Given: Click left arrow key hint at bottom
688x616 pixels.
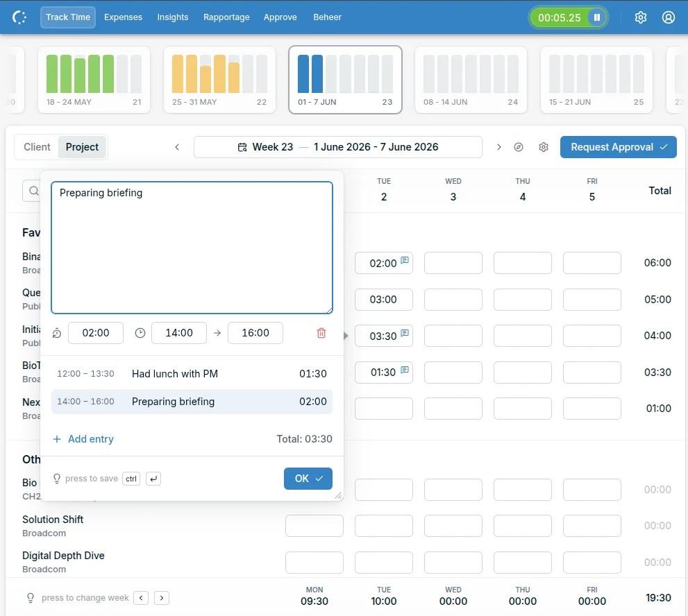Looking at the screenshot, I should tap(141, 598).
